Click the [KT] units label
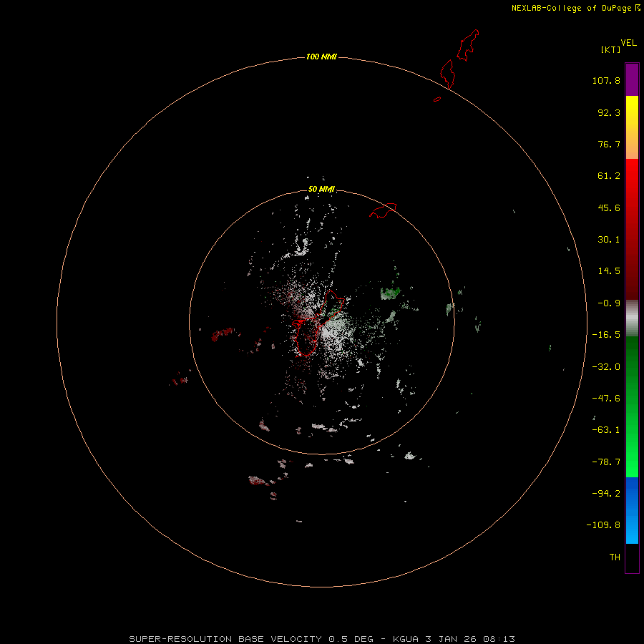Screen dimensions: 644x644 tap(611, 49)
